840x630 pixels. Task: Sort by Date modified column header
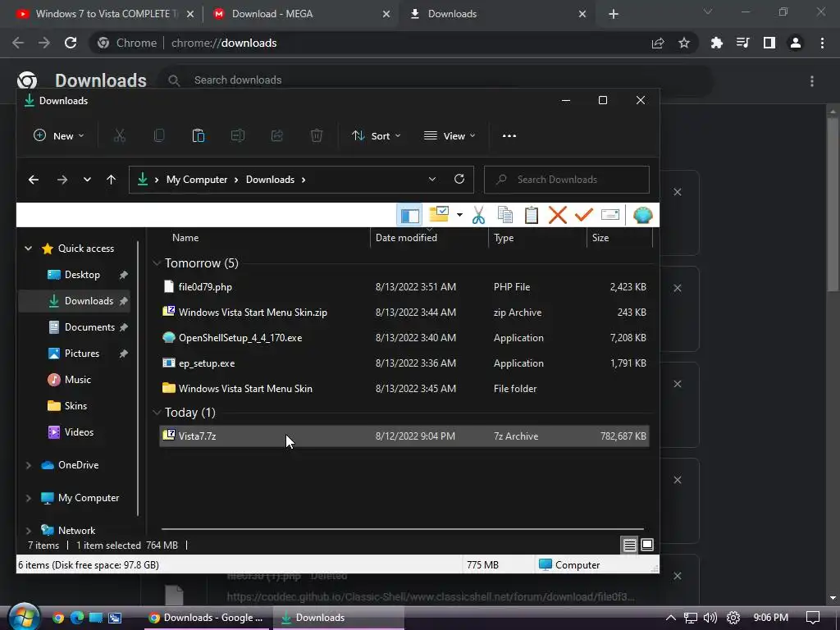tap(406, 238)
